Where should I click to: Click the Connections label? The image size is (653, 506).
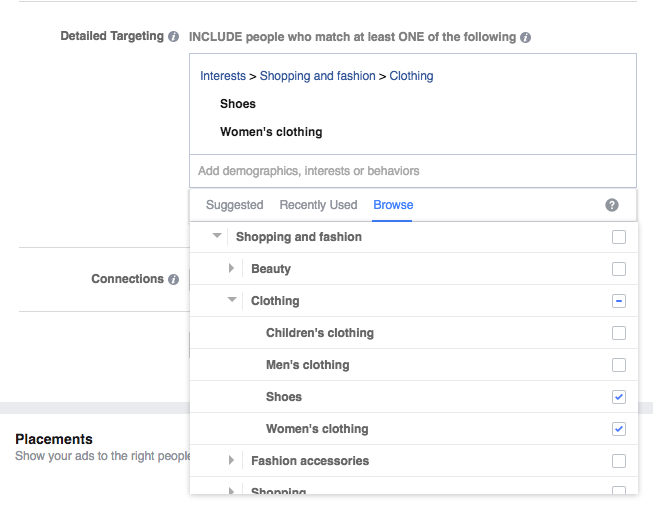(x=127, y=279)
